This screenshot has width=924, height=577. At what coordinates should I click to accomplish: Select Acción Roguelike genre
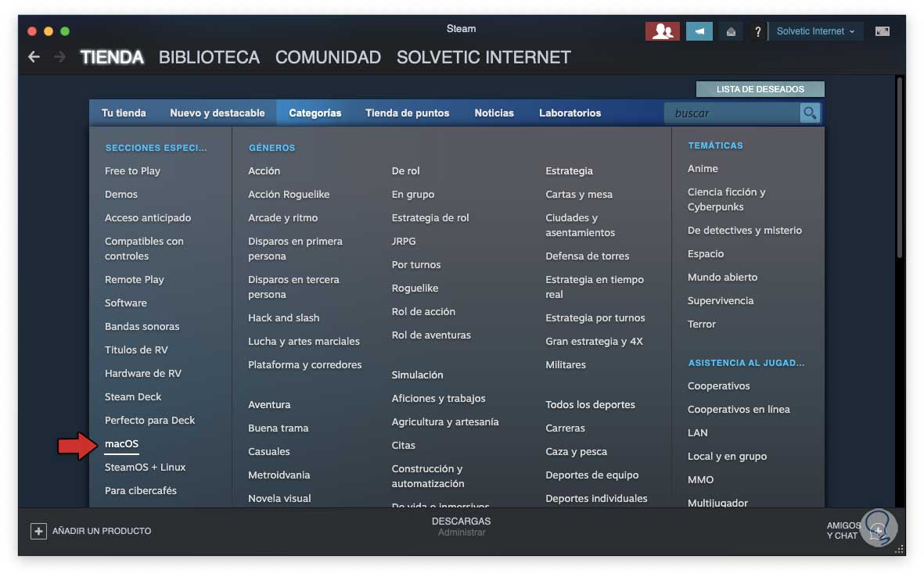tap(289, 195)
